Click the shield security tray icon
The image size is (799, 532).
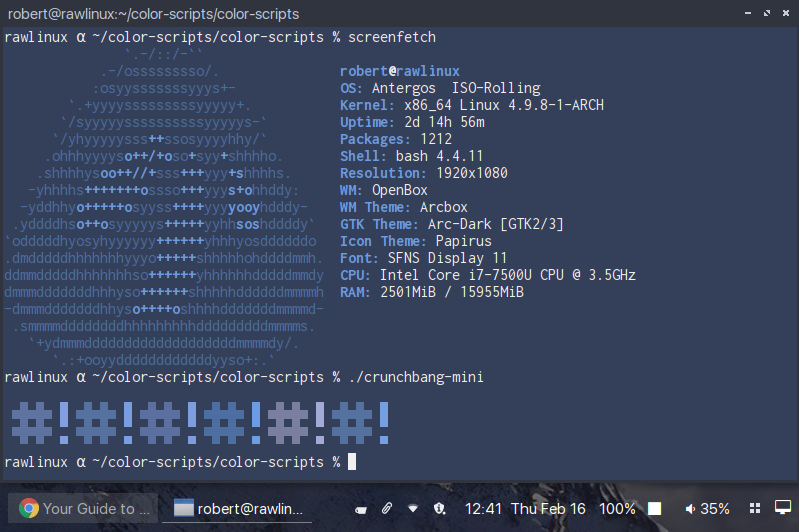[439, 508]
